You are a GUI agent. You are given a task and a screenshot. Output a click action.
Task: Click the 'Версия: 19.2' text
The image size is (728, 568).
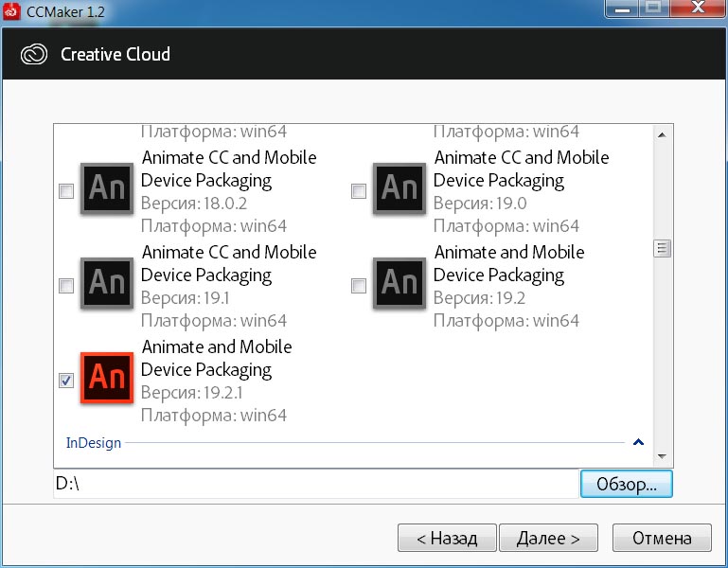tap(479, 298)
